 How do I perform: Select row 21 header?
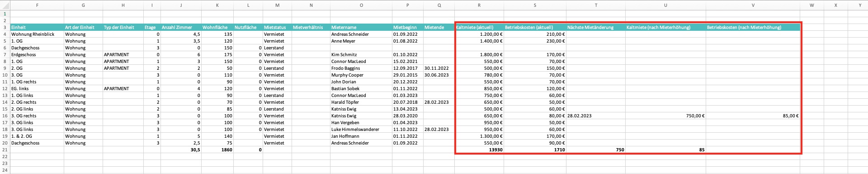5,150
